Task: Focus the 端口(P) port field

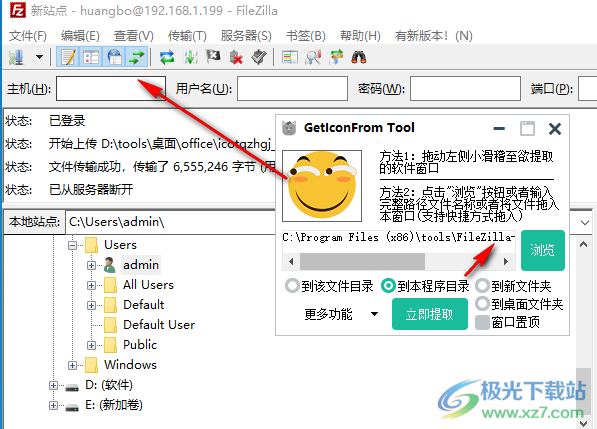Action: (x=587, y=88)
